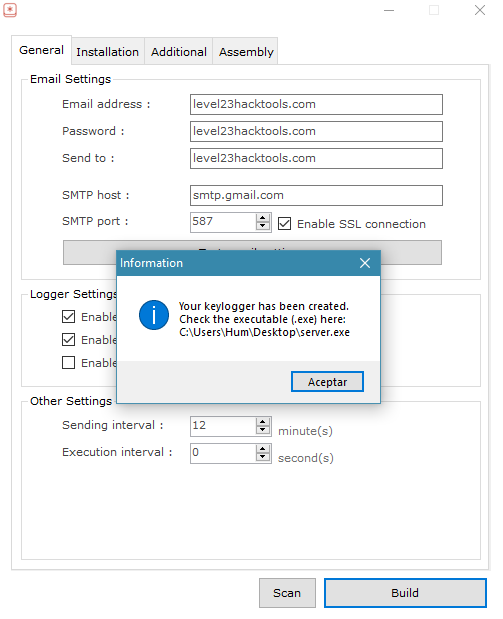Click the Email address input field
503x619 pixels.
pos(316,104)
